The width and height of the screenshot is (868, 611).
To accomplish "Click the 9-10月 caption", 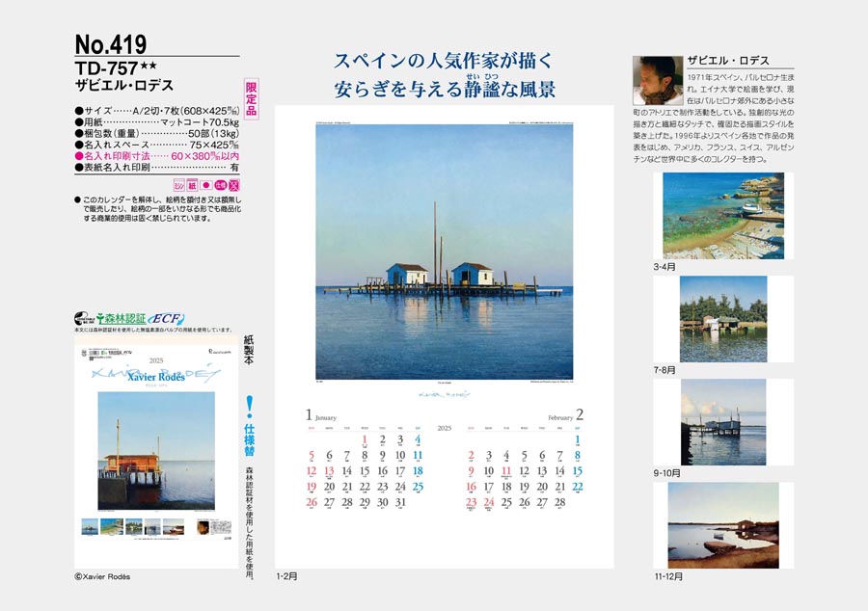I will tap(667, 473).
